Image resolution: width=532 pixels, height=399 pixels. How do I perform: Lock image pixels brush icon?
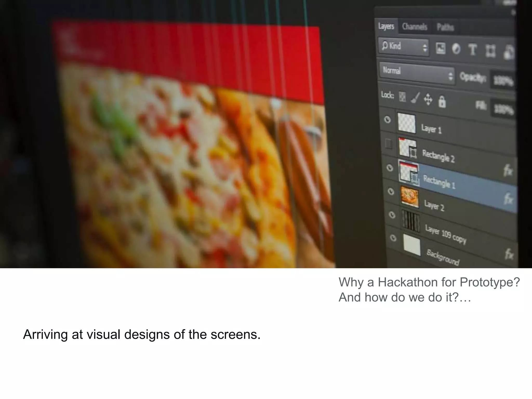tap(415, 98)
